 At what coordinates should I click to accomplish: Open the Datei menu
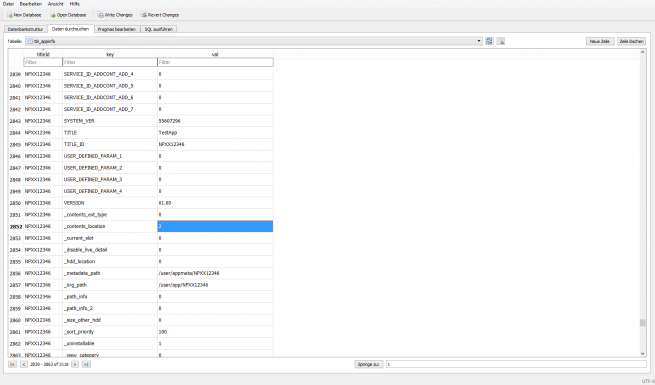(x=8, y=4)
